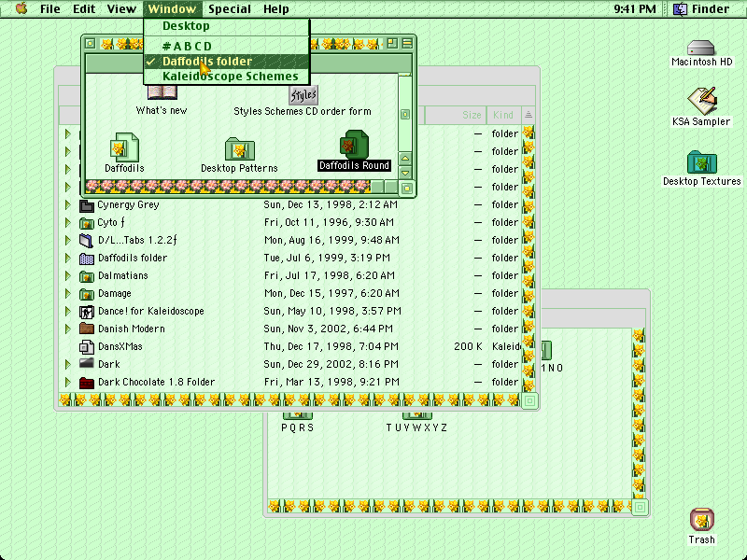Screen dimensions: 747x560
Task: Select the Daffodils Round icon
Action: 354,145
